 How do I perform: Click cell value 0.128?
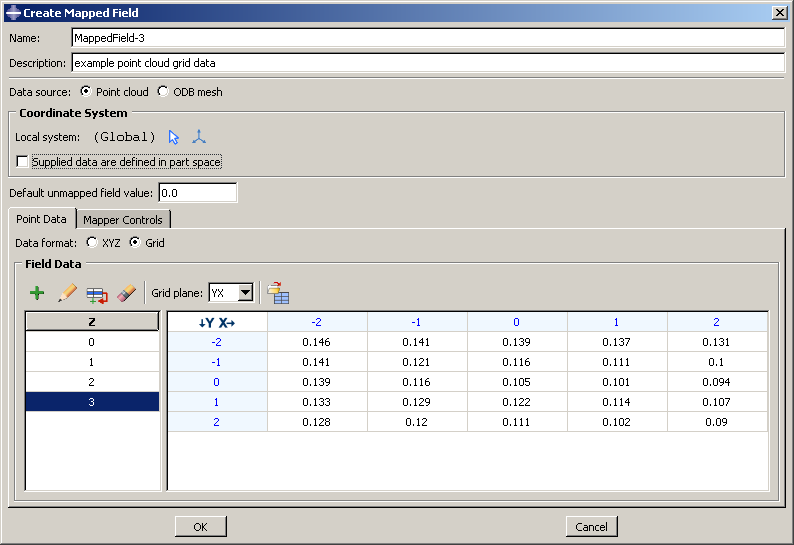tap(316, 422)
